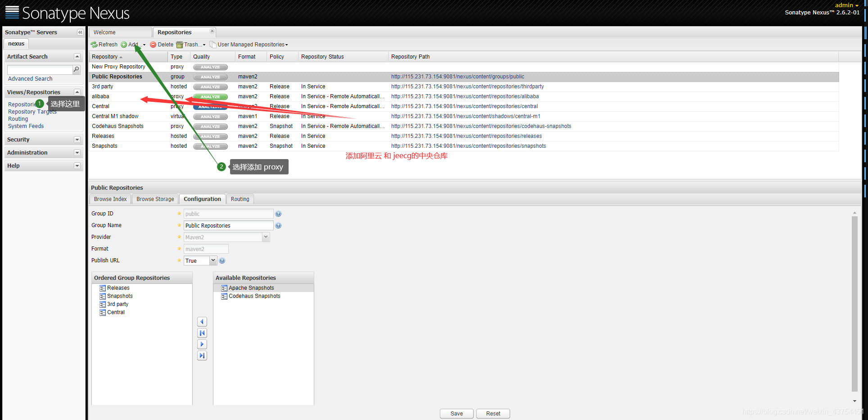Viewport: 868px width, 420px height.
Task: Open User Managed Repositories dropdown
Action: point(249,45)
